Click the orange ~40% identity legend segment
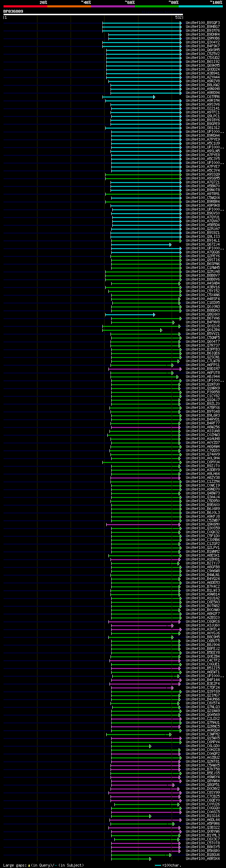 click(69, 6)
